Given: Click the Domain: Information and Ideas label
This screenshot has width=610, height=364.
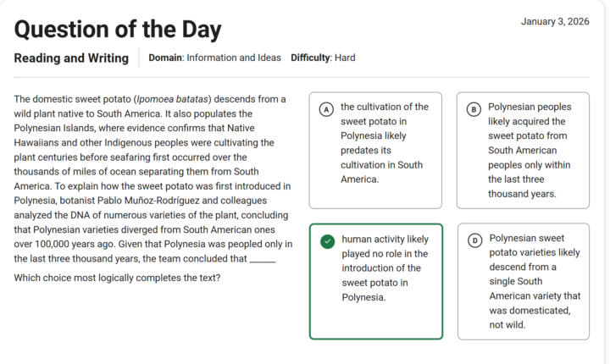Looking at the screenshot, I should tap(215, 58).
